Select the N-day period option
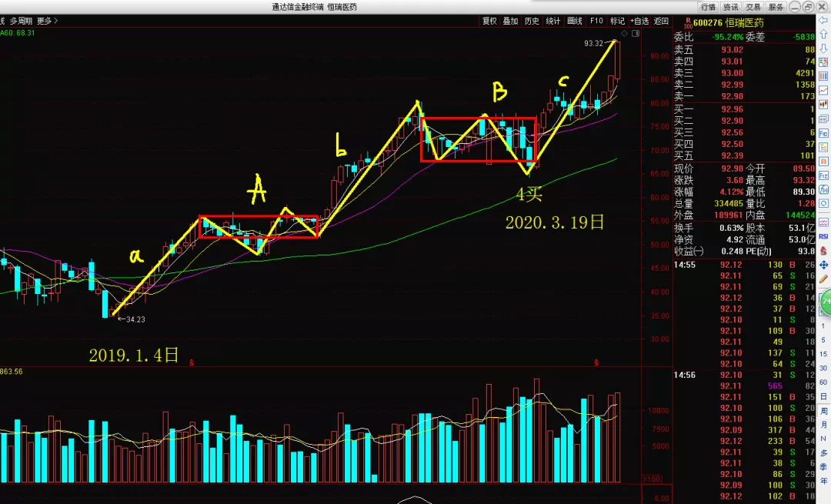 point(823,439)
